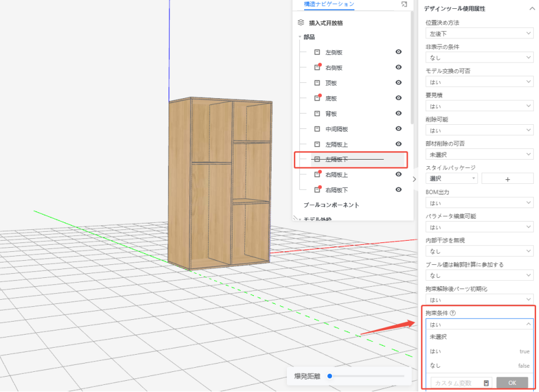The image size is (539, 392).
Task: Click the part icon of 背板
Action: [317, 114]
